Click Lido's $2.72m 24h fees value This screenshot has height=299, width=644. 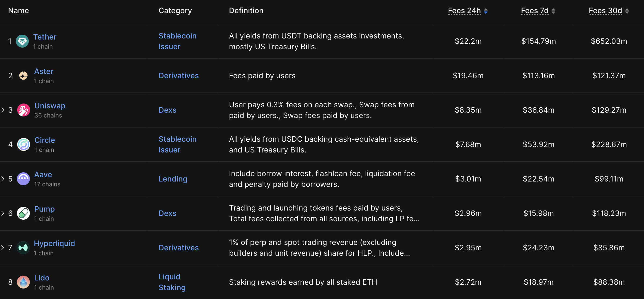point(468,282)
